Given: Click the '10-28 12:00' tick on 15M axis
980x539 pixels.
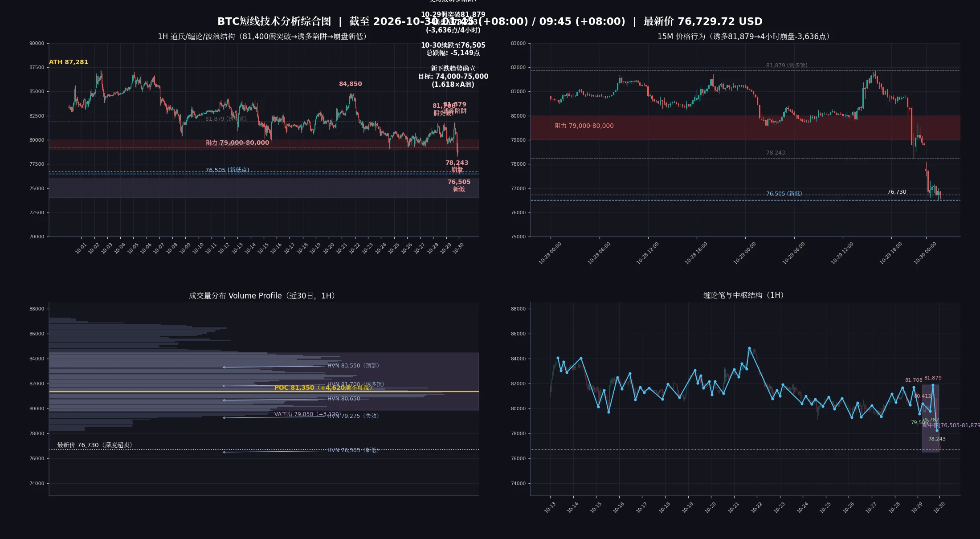Looking at the screenshot, I should coord(648,253).
